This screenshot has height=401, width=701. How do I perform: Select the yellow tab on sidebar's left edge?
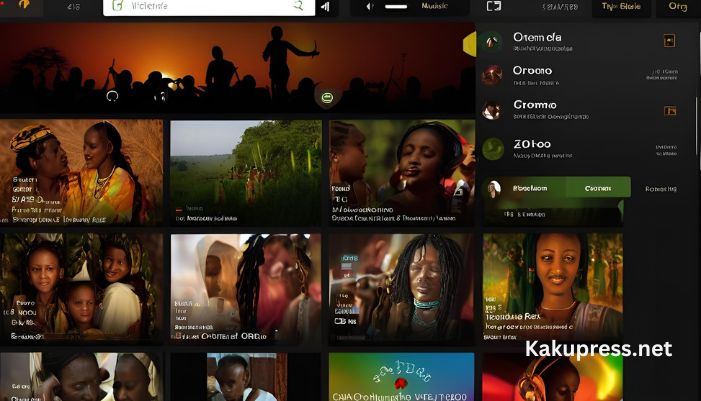[469, 45]
